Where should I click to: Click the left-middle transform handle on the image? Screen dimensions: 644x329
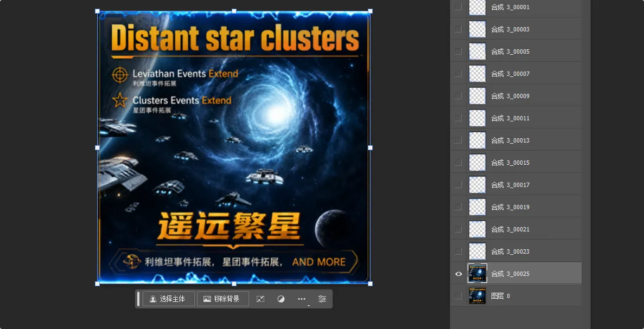[97, 147]
